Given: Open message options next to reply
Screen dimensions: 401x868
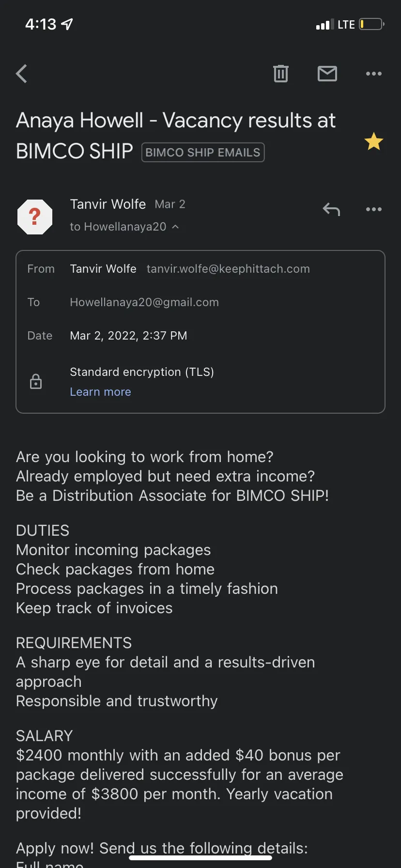Looking at the screenshot, I should pyautogui.click(x=374, y=209).
